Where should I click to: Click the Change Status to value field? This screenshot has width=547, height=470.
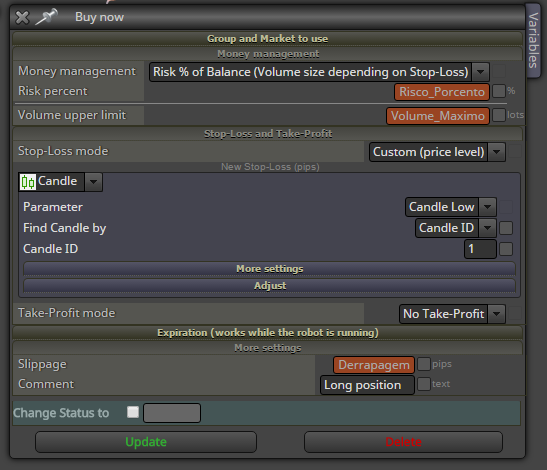click(x=172, y=413)
